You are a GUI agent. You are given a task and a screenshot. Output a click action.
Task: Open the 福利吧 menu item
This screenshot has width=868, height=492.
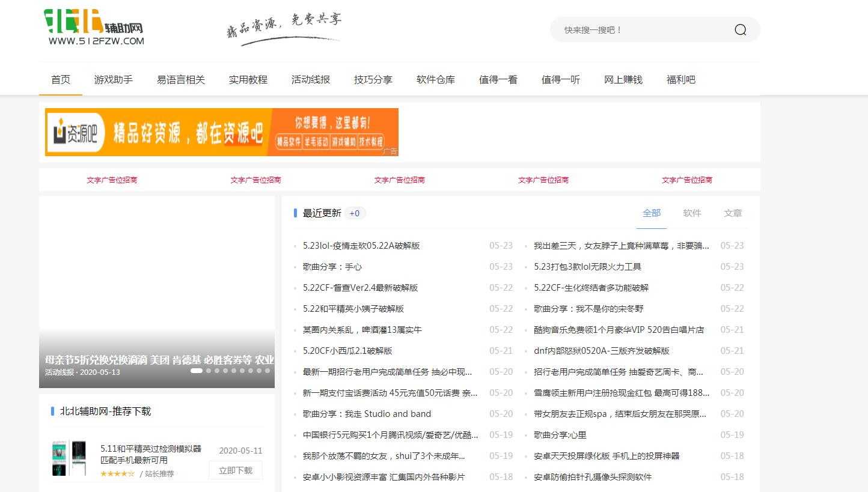[x=681, y=79]
